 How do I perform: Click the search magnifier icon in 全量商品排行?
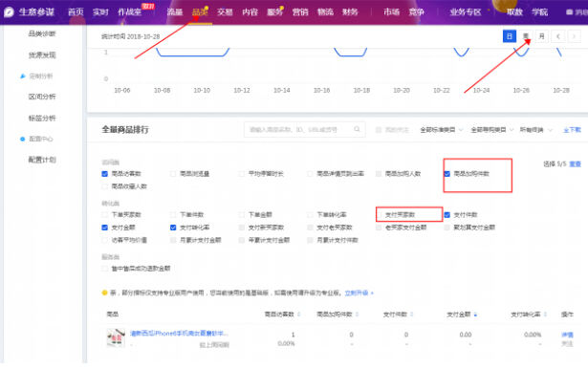357,129
